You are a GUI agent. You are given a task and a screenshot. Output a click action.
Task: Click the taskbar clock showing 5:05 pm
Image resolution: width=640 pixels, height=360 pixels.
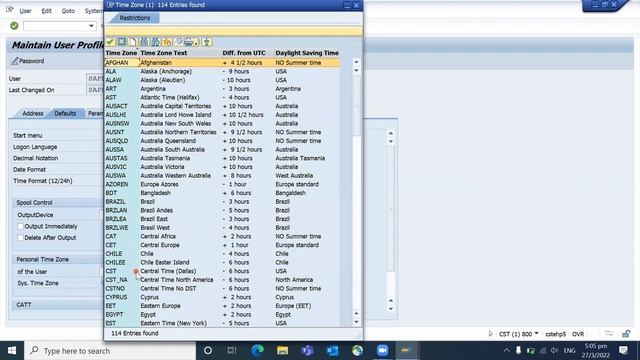tap(596, 351)
